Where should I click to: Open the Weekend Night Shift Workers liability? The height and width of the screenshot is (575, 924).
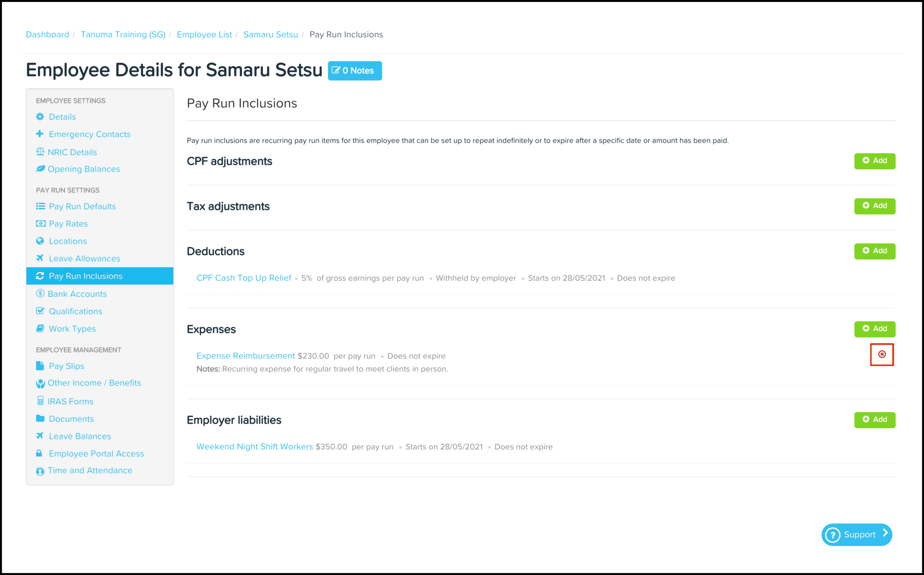point(255,447)
